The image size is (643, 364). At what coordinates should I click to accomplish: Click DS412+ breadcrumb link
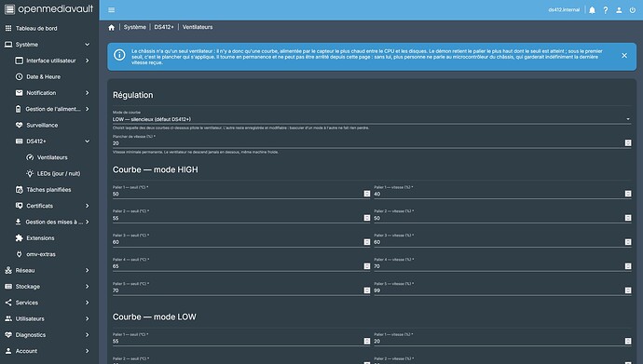click(x=164, y=27)
